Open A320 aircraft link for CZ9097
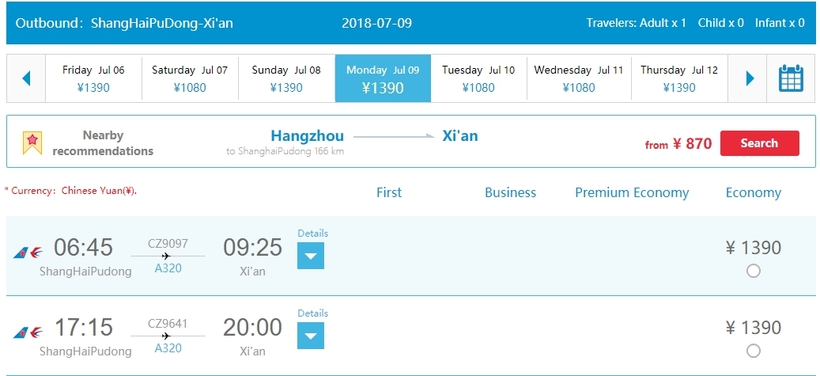The width and height of the screenshot is (820, 376). (168, 268)
